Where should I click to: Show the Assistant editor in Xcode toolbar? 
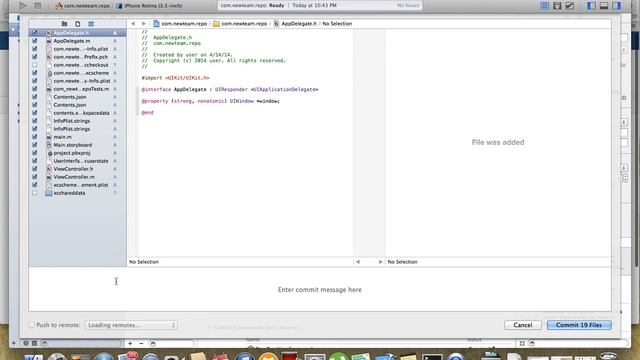(557, 5)
